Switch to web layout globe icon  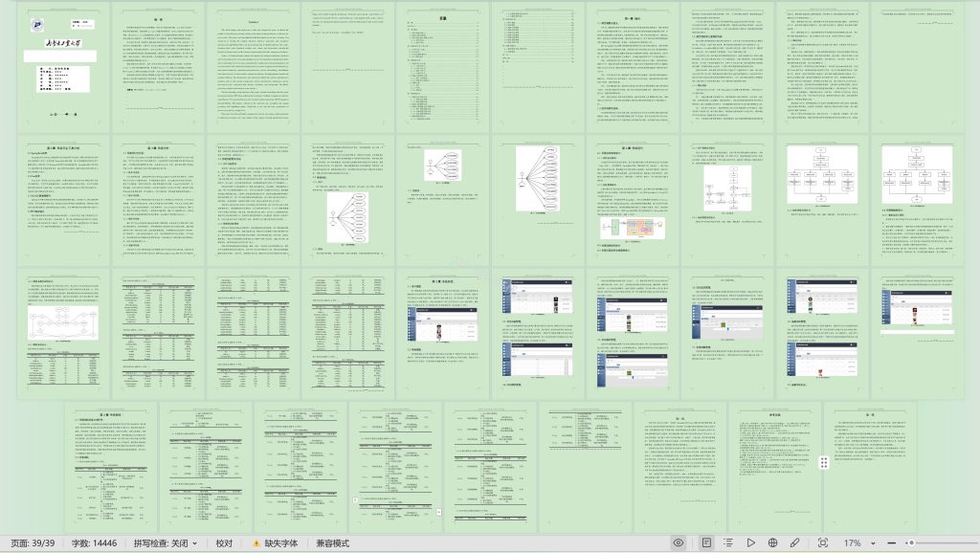pos(772,543)
